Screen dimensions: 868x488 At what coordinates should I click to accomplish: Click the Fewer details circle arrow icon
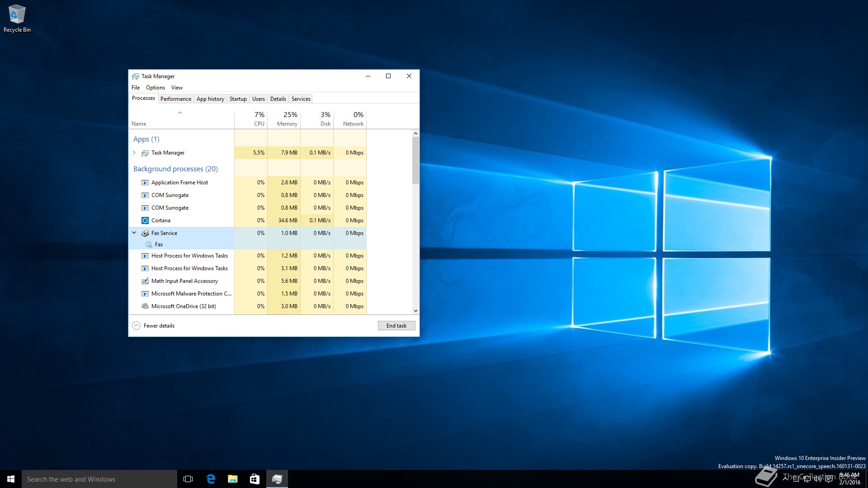136,326
